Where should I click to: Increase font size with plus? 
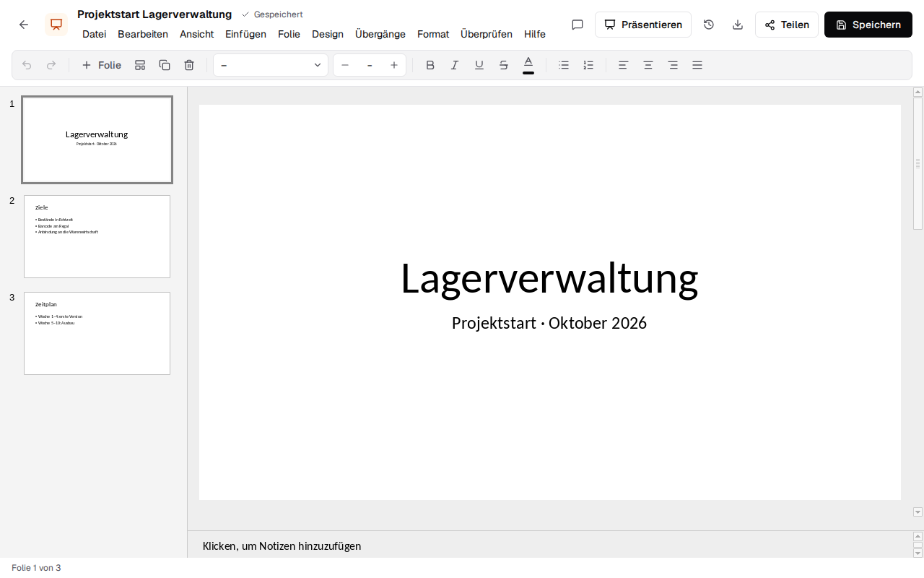(x=394, y=65)
